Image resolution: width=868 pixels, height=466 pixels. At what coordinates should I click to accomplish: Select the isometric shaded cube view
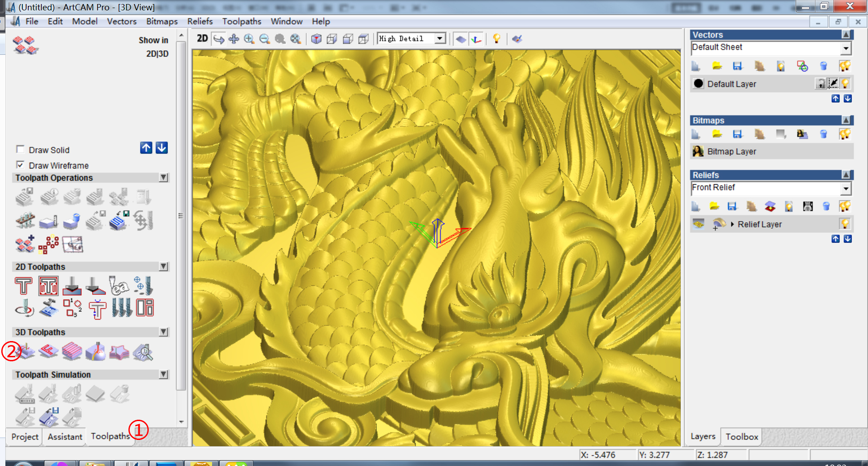pos(316,39)
